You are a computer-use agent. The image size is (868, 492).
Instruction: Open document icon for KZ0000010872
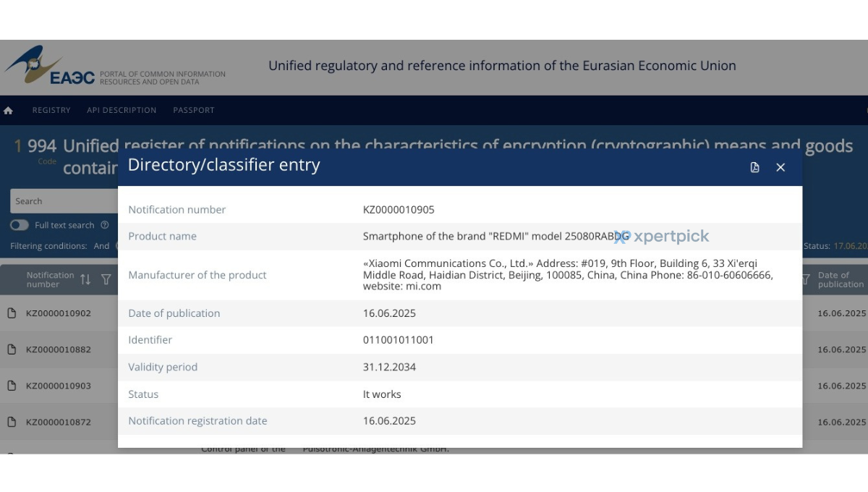[12, 422]
